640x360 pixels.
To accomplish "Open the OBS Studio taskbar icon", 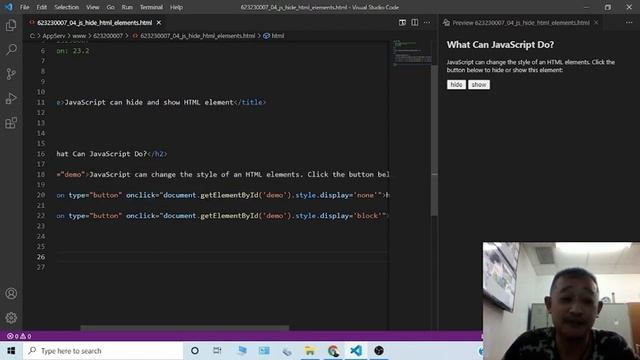I will tap(379, 351).
